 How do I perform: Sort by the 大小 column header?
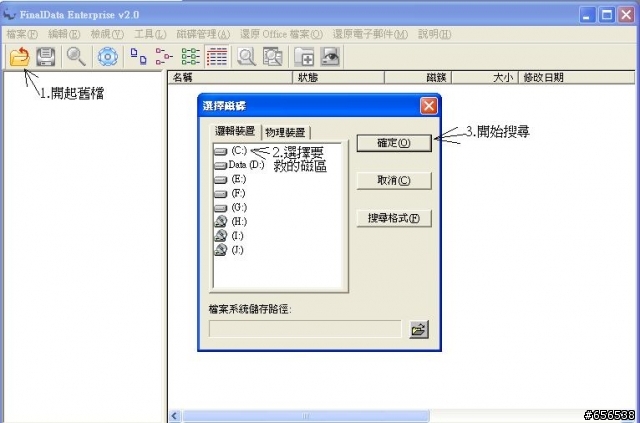pyautogui.click(x=485, y=77)
